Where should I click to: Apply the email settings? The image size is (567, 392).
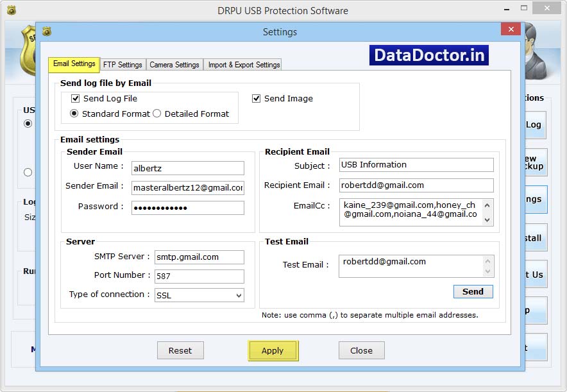[273, 350]
